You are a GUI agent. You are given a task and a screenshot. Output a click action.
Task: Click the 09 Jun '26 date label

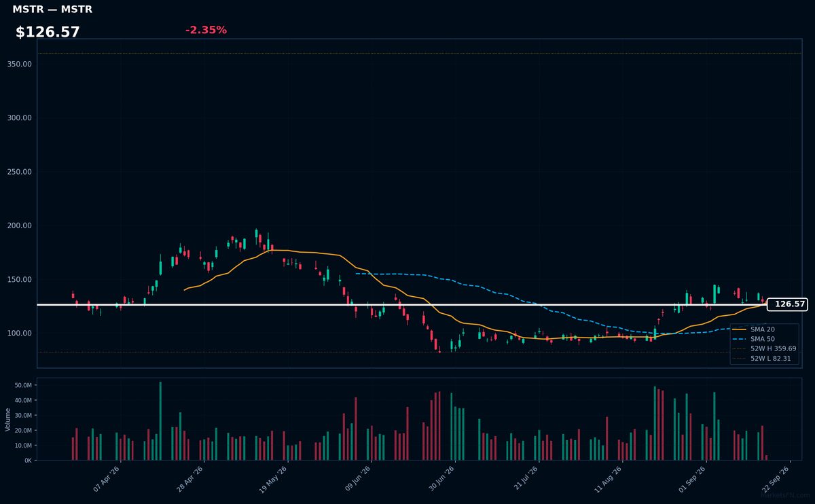pyautogui.click(x=358, y=478)
